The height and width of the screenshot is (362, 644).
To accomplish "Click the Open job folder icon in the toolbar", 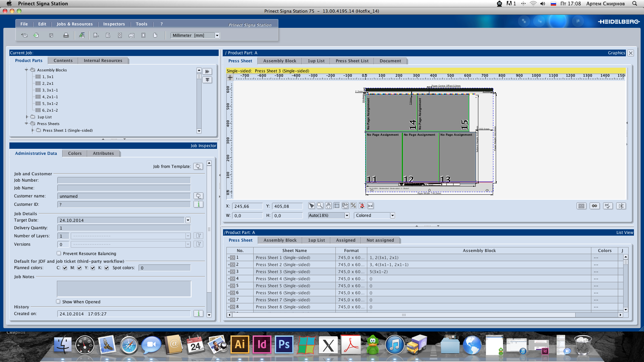I will point(24,35).
